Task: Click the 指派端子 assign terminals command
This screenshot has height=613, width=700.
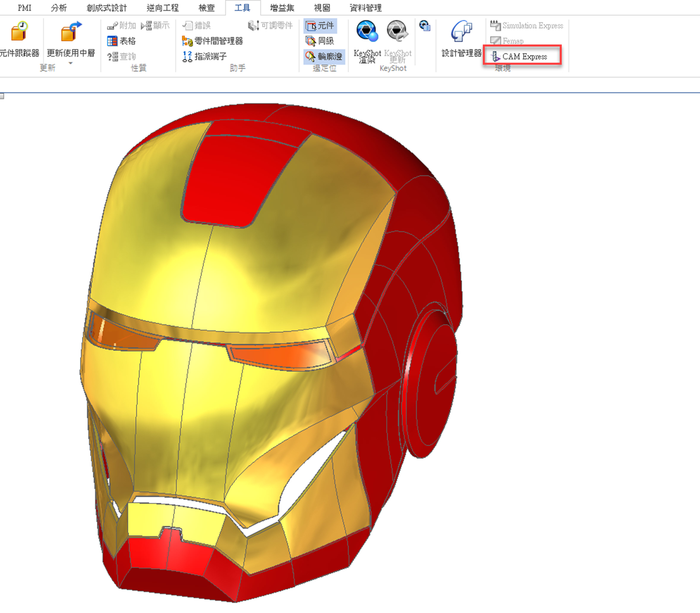Action: (204, 57)
